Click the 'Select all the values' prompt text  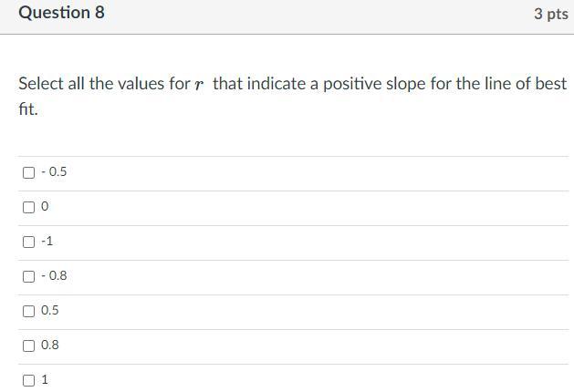coord(91,84)
